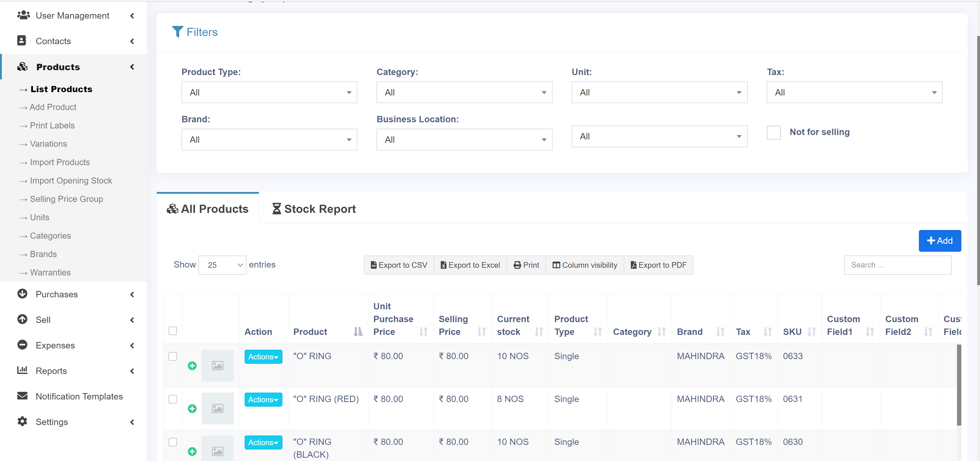Check the Not for selling checkbox

(773, 133)
